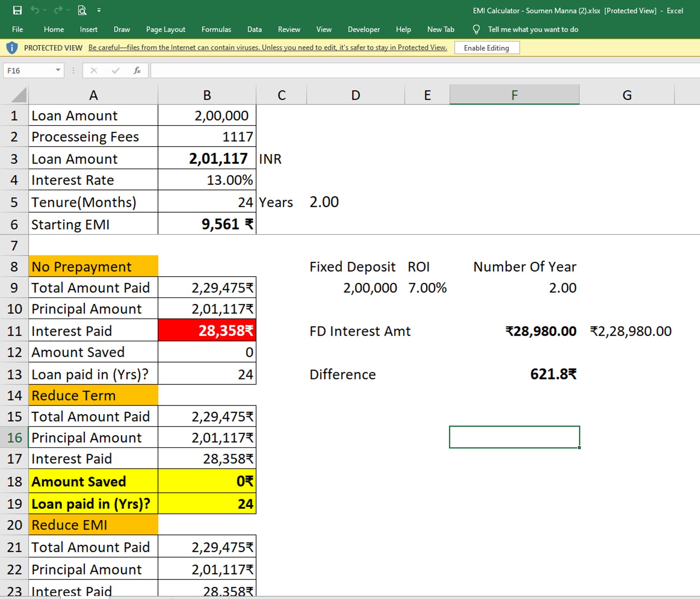The image size is (700, 599).
Task: Click the Tell Me lightbulb icon
Action: (x=476, y=29)
